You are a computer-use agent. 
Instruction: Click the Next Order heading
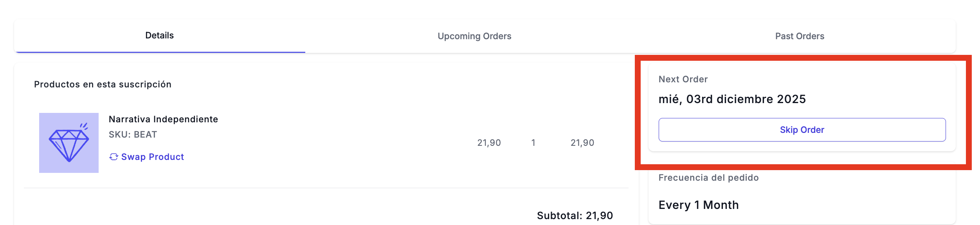pyautogui.click(x=683, y=79)
